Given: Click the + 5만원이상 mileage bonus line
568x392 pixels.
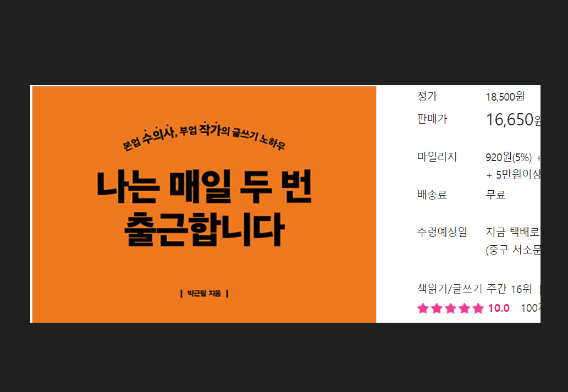Looking at the screenshot, I should (514, 175).
